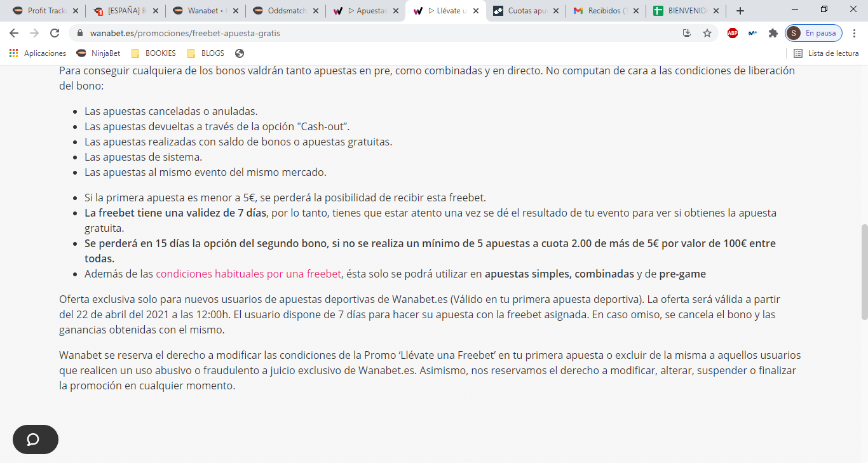
Task: Click the page vertical scrollbar thumb
Action: click(x=864, y=272)
